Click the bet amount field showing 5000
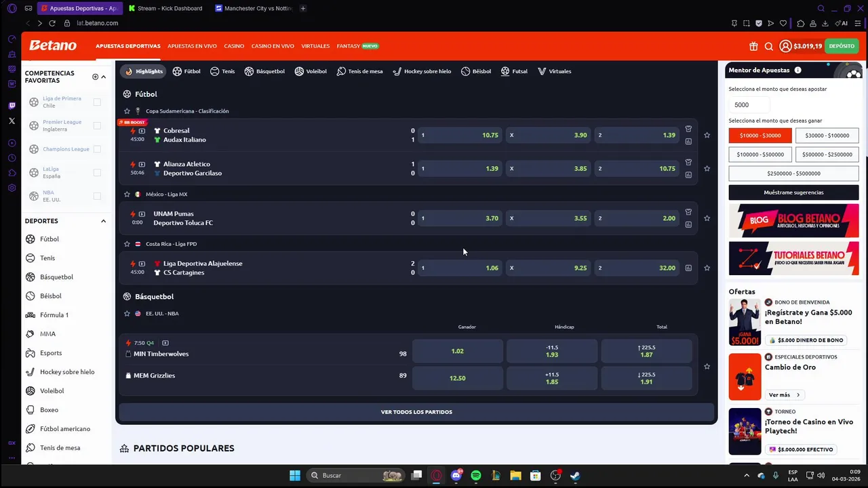The height and width of the screenshot is (488, 868). coord(749,105)
